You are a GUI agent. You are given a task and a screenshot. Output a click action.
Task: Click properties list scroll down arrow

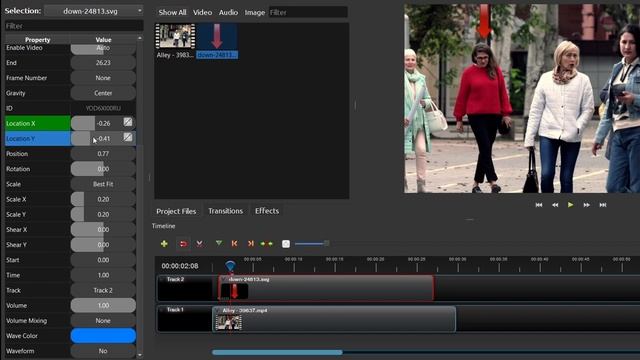[x=140, y=355]
